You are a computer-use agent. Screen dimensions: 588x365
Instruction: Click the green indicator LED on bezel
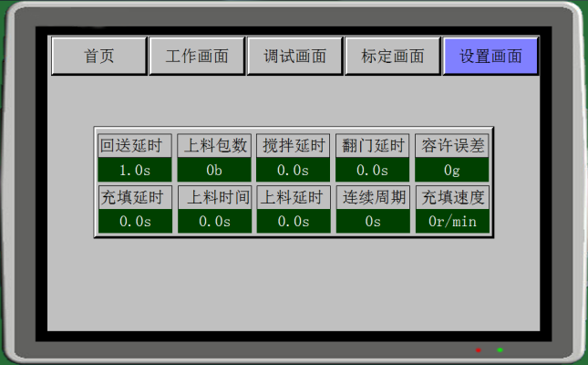coord(500,349)
